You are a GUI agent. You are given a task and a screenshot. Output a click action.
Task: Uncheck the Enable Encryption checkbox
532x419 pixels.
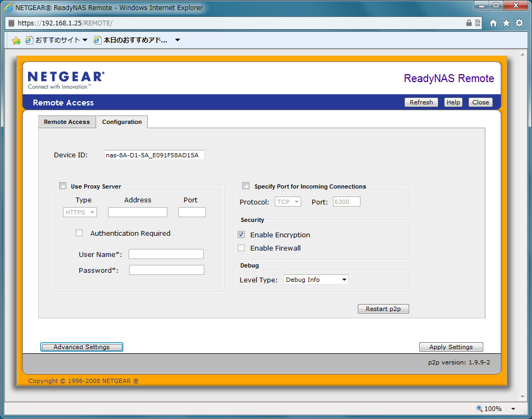pyautogui.click(x=241, y=235)
